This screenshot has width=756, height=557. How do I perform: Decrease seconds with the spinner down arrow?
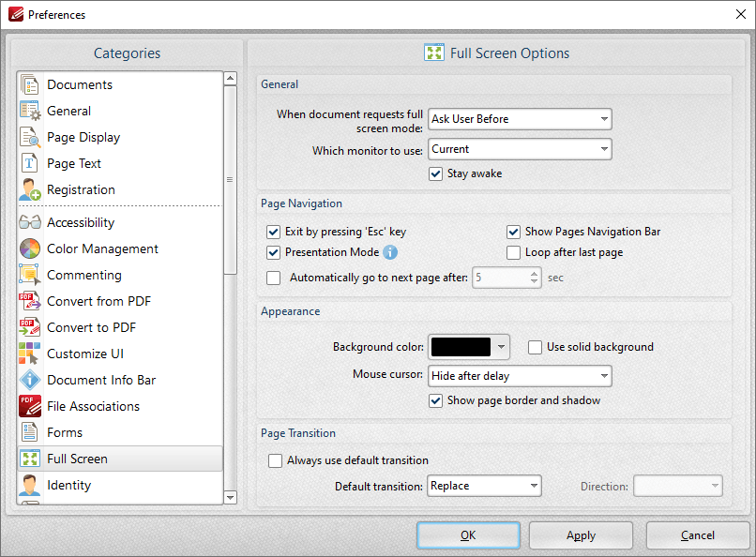[535, 282]
